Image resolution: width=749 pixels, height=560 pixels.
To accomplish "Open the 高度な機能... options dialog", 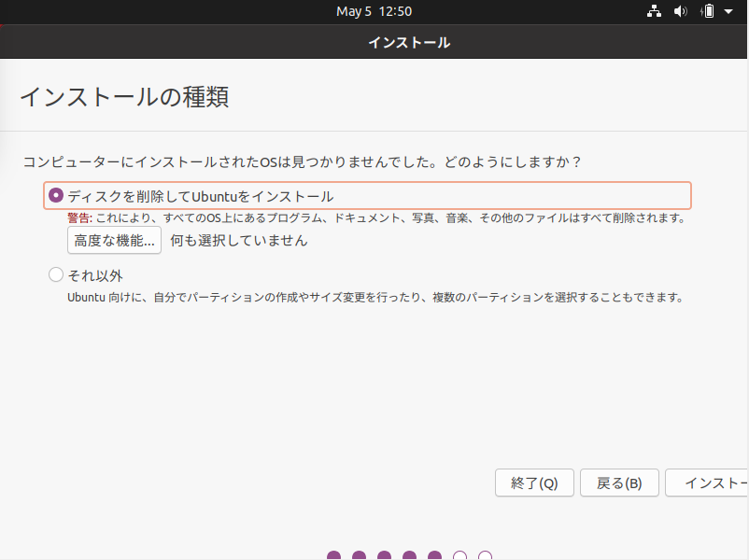I will coord(114,240).
